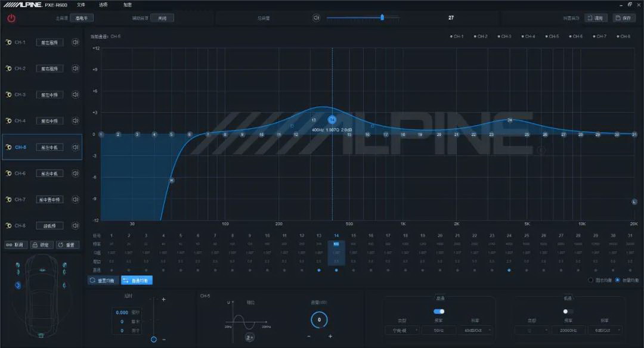Screen dimensions: 644x348
Task: Mute the master volume speaker icon
Action: (316, 18)
